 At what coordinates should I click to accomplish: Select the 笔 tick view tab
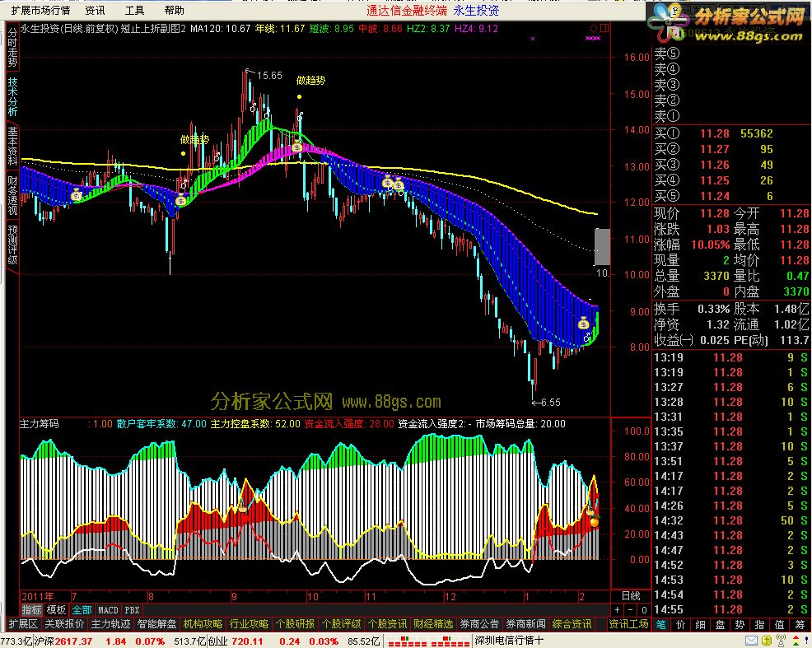[661, 624]
